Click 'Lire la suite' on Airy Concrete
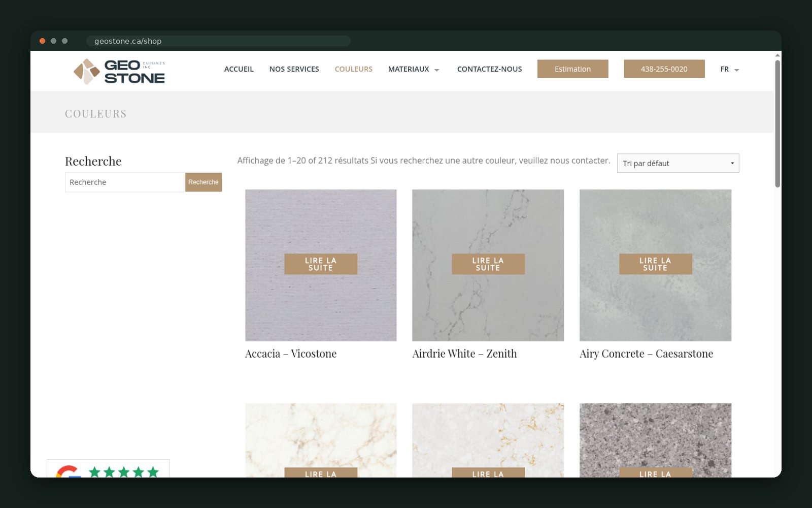Viewport: 812px width, 508px height. [x=656, y=264]
